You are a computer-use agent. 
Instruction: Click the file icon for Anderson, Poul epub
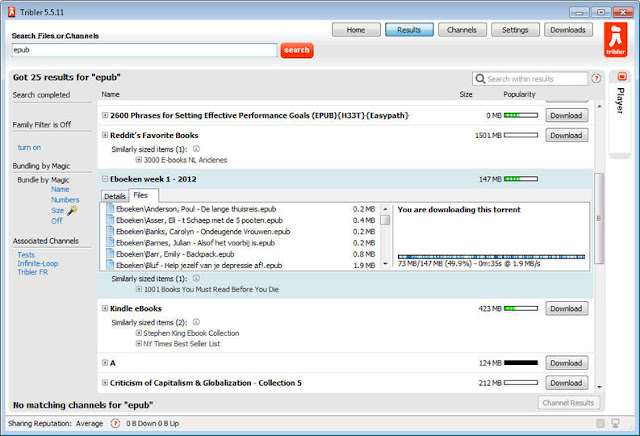(x=109, y=208)
